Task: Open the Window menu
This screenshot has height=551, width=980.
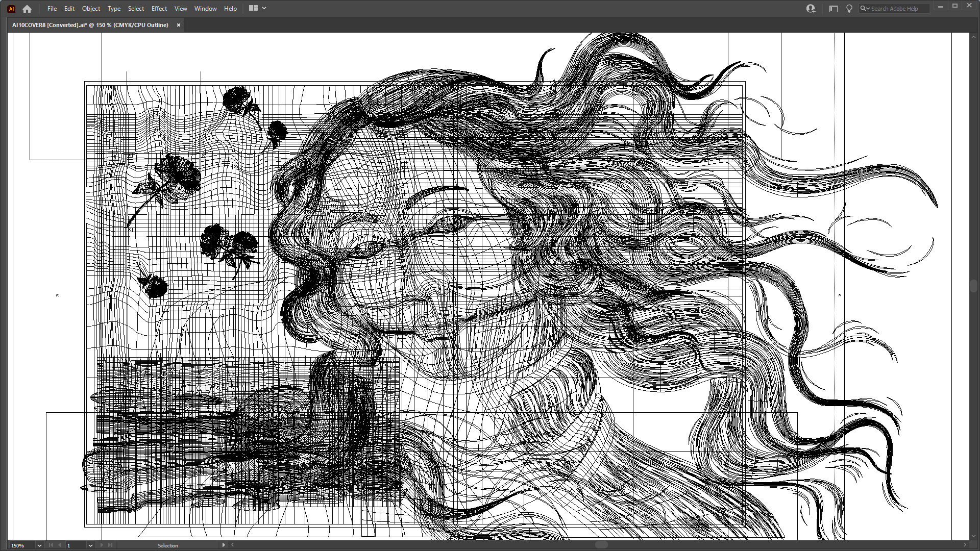Action: [x=206, y=9]
